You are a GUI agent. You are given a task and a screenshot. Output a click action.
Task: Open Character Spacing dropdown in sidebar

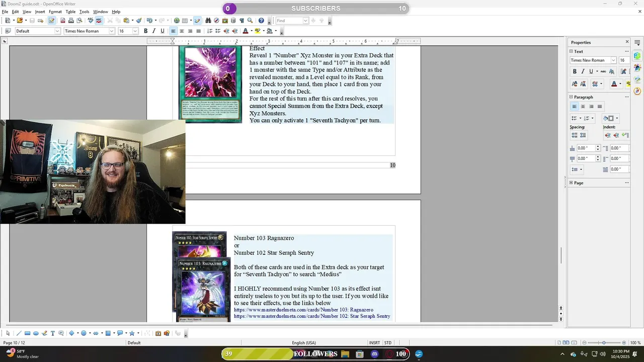coord(601,83)
